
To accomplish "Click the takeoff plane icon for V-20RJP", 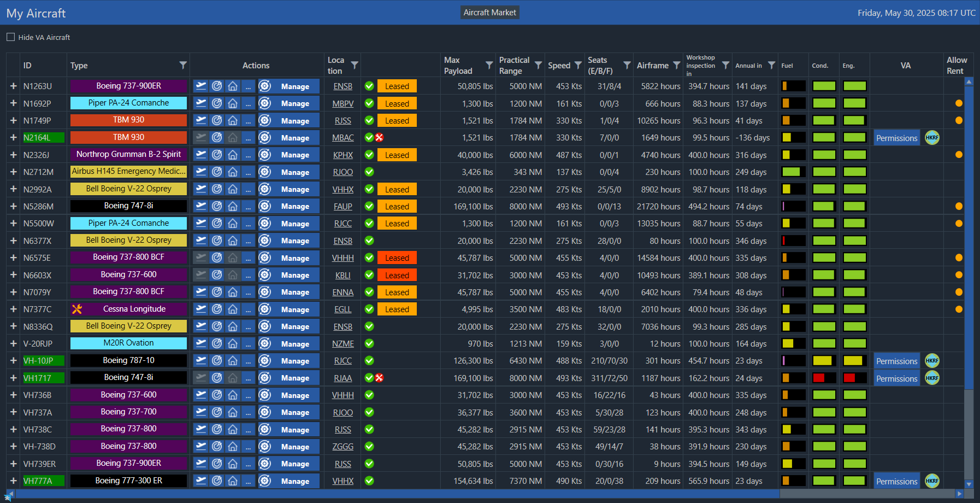I will 201,343.
